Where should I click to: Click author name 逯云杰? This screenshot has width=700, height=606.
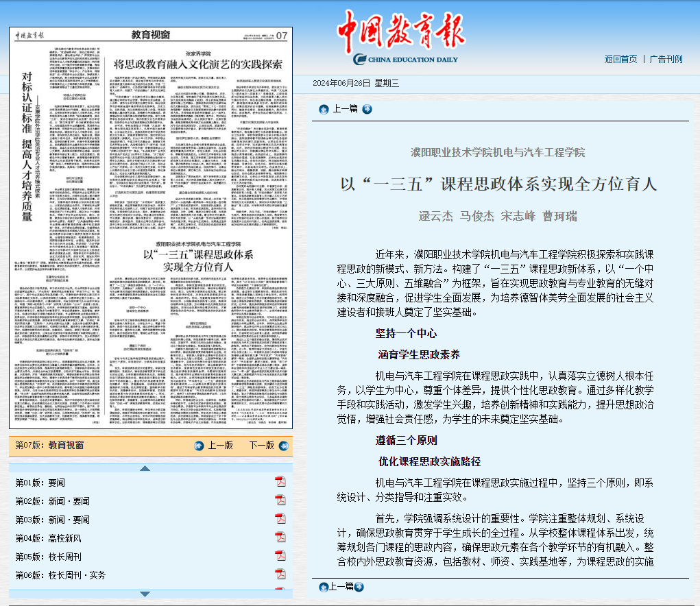coord(436,217)
